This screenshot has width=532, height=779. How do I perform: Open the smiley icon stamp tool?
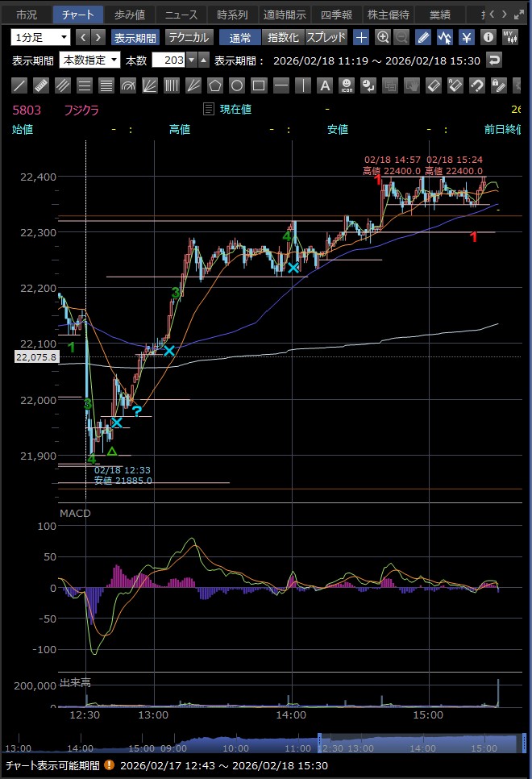pos(346,85)
